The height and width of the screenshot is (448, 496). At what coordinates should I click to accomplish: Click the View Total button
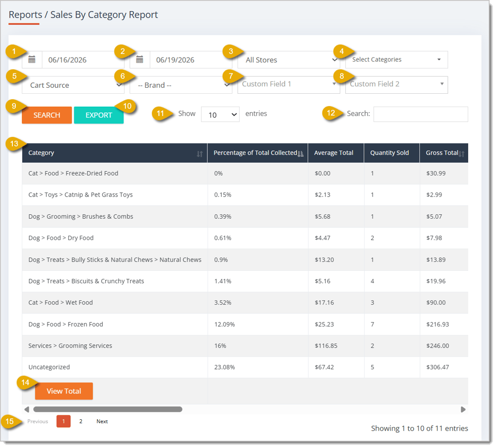coord(64,391)
